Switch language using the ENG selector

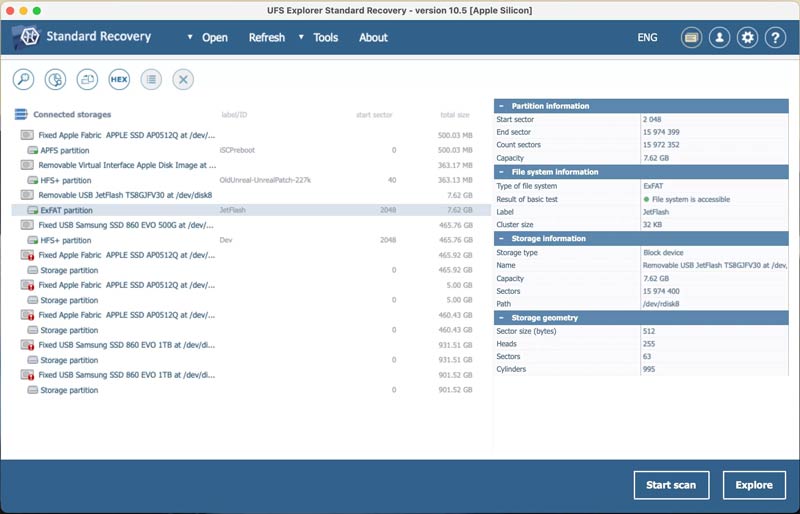pos(647,38)
